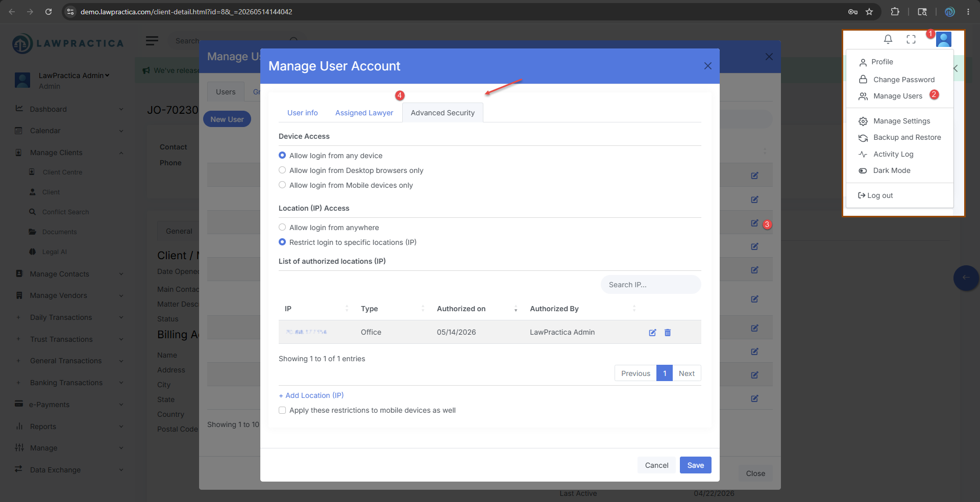
Task: Select Allow login from Desktop browsers only
Action: [x=282, y=170]
